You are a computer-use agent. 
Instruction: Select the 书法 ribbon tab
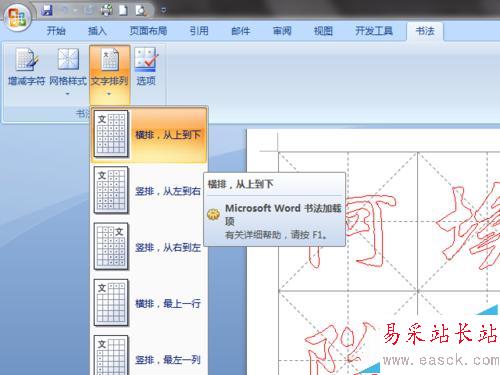[425, 31]
